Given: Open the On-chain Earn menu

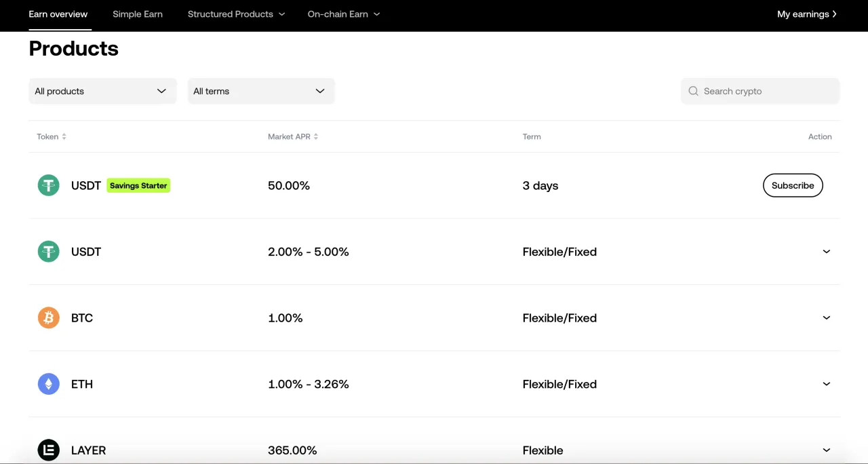Looking at the screenshot, I should pos(344,14).
